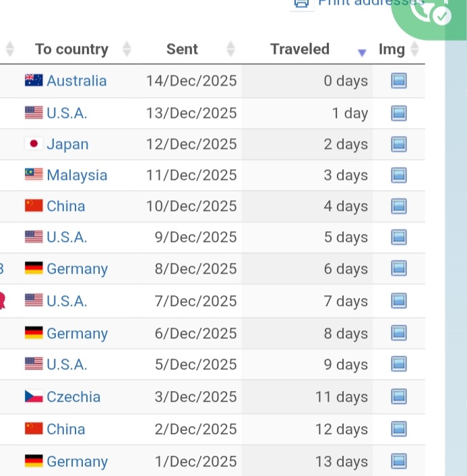Click the image icon in the Japan row

399,144
